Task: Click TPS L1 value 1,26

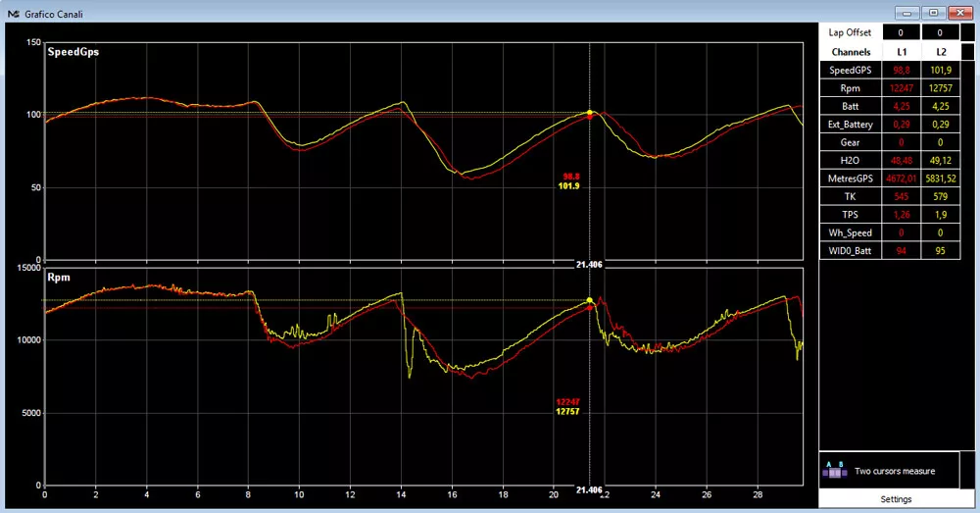Action: [x=902, y=215]
